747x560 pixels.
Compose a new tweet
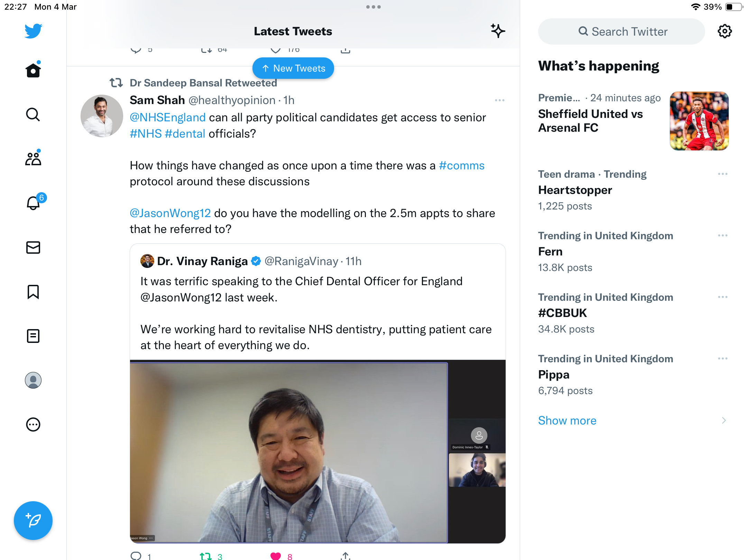(33, 521)
